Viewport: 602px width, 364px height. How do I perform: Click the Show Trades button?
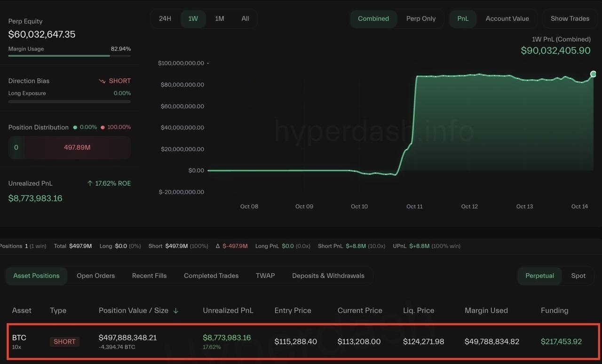(x=570, y=19)
